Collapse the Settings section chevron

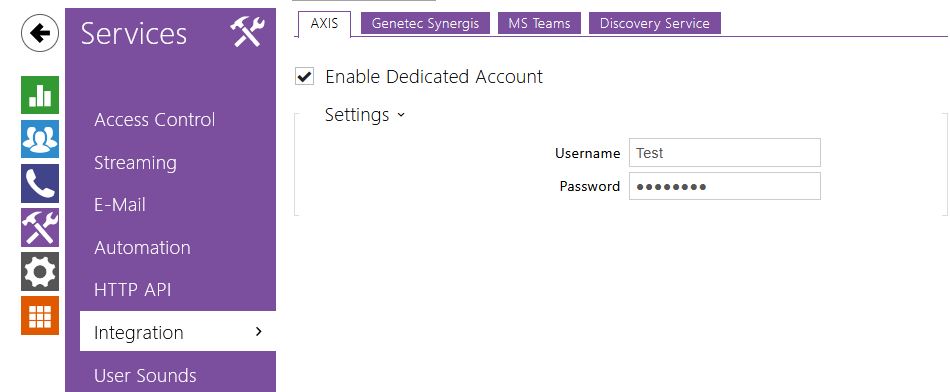(400, 115)
